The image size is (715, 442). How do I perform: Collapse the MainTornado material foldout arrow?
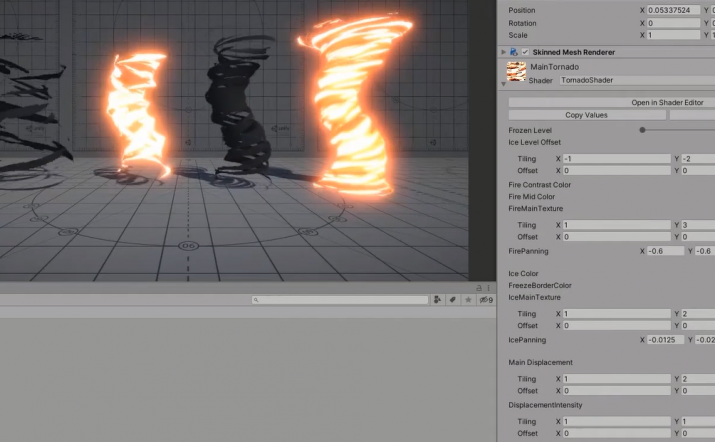(503, 84)
